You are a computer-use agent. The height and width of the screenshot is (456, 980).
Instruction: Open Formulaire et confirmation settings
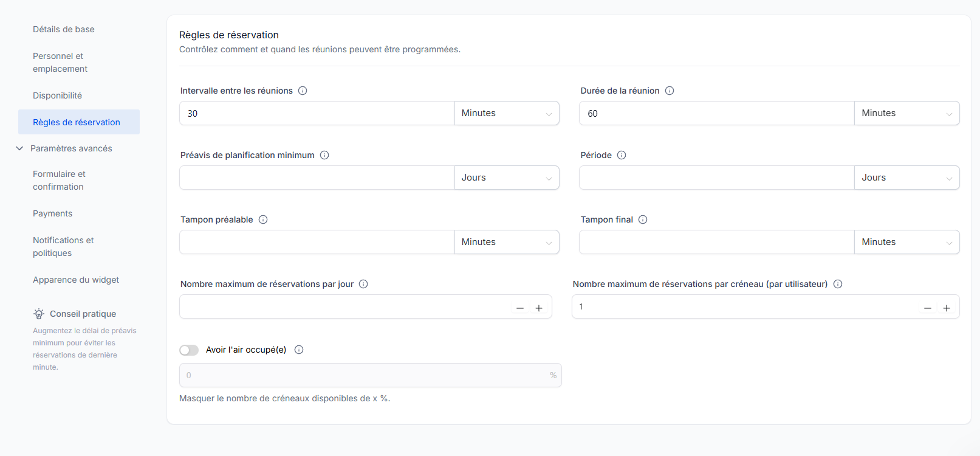tap(59, 181)
